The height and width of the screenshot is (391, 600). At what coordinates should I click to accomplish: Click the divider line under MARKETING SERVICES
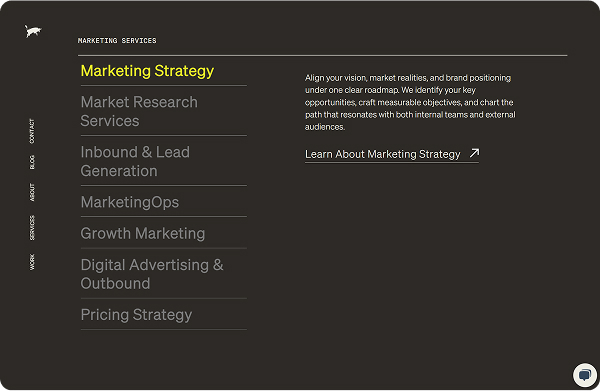323,55
